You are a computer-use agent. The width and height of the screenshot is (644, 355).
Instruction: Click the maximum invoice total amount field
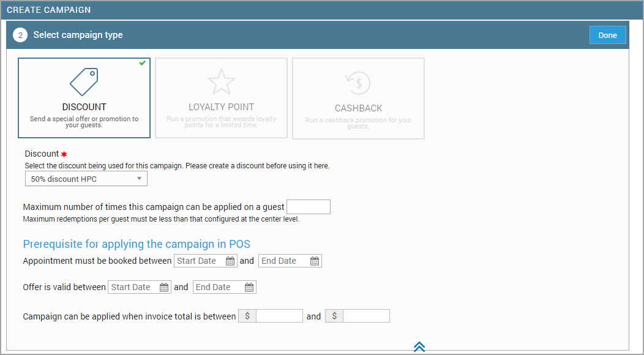click(x=366, y=316)
